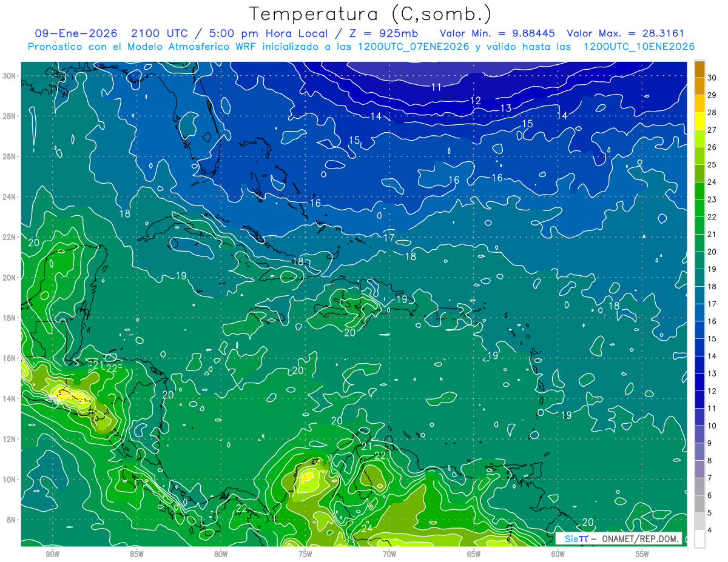Image resolution: width=728 pixels, height=562 pixels.
Task: Click the '28N' latitude axis label
Action: pyautogui.click(x=8, y=116)
